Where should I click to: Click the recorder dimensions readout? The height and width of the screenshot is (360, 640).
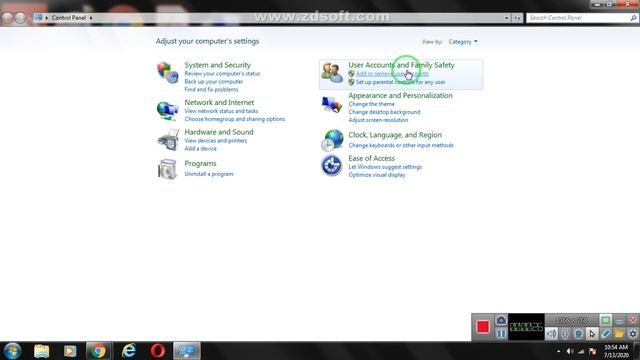(x=571, y=320)
